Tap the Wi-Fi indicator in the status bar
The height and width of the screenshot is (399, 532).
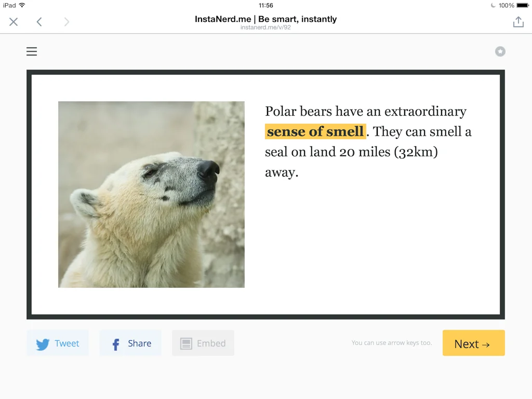21,5
